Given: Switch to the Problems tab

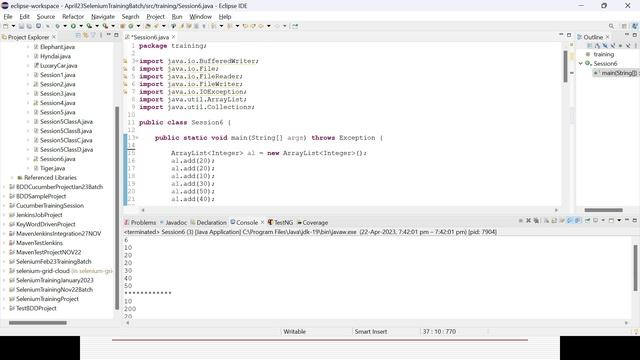Looking at the screenshot, I should click(x=140, y=222).
